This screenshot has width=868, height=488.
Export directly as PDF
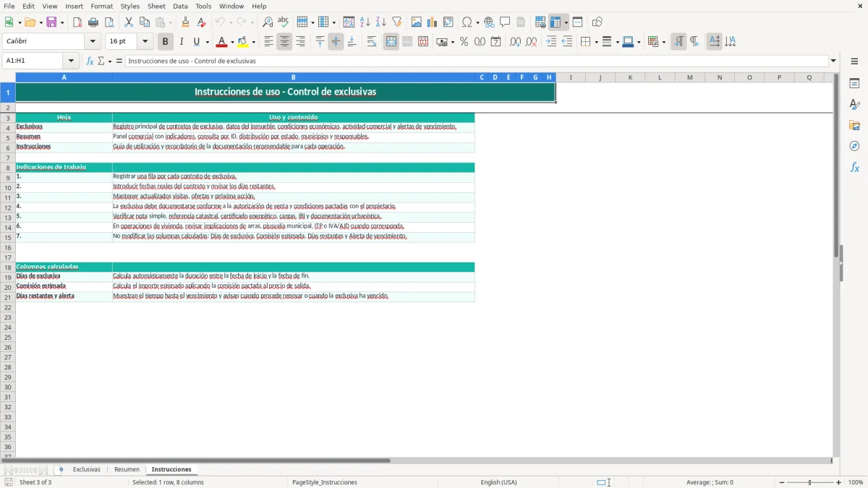pos(77,22)
